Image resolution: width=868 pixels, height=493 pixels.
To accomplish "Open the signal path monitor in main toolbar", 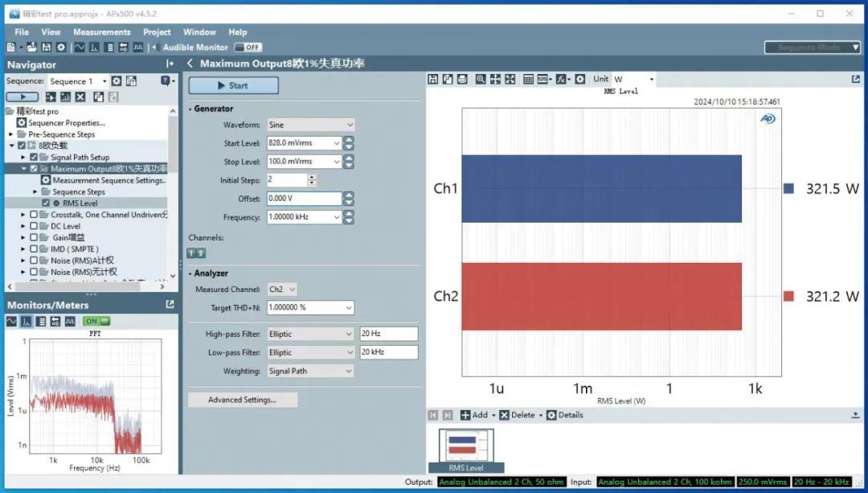I will coord(124,47).
